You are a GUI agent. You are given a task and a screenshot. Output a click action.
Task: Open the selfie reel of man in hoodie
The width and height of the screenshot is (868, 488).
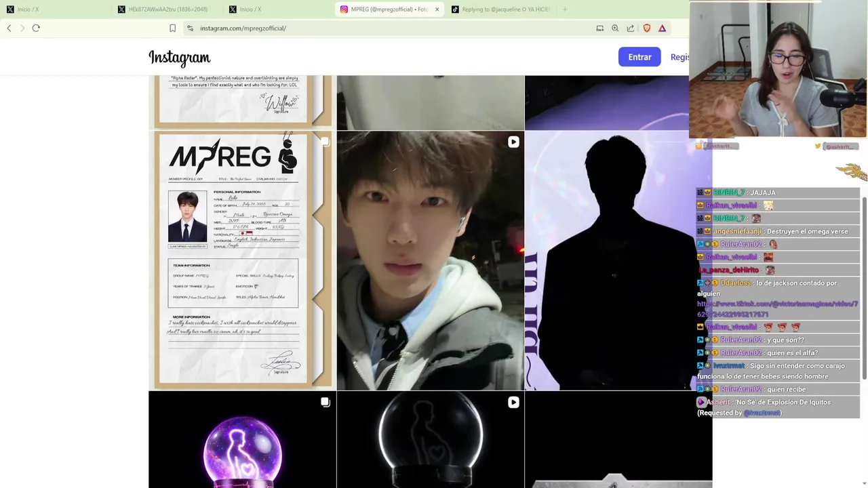[431, 260]
